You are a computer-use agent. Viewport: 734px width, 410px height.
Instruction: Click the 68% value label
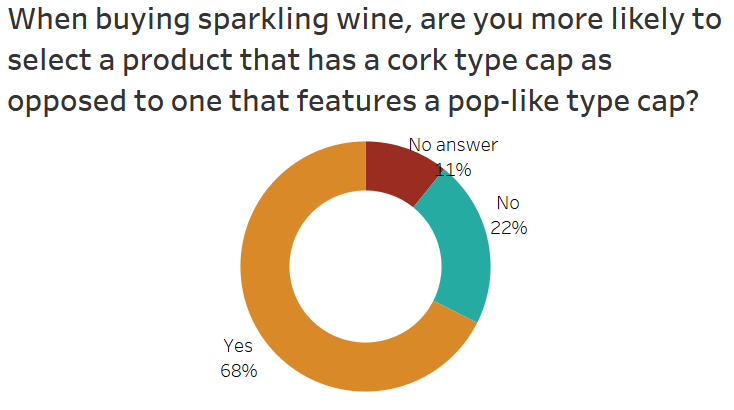click(x=239, y=371)
